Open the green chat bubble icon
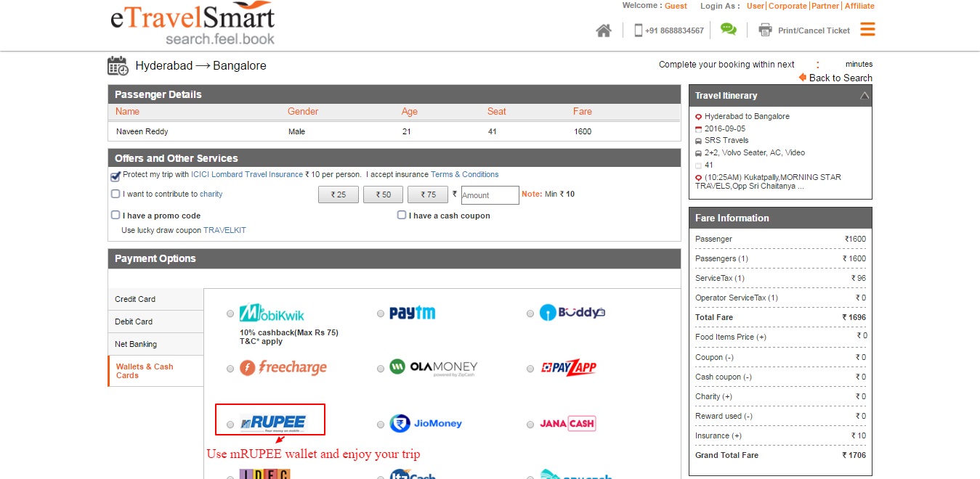The image size is (980, 479). (728, 30)
